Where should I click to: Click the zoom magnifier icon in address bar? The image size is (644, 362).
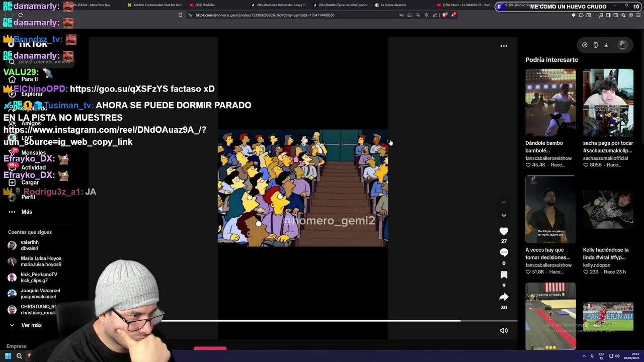click(427, 15)
